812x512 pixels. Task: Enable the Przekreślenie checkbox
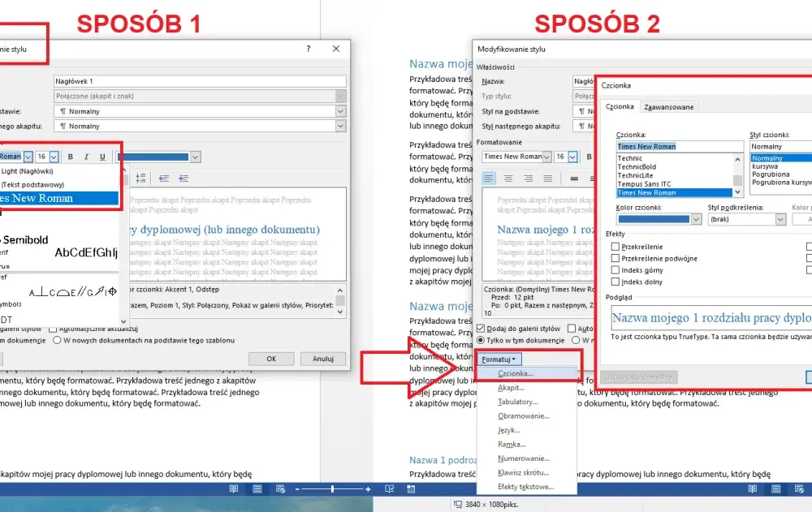615,247
